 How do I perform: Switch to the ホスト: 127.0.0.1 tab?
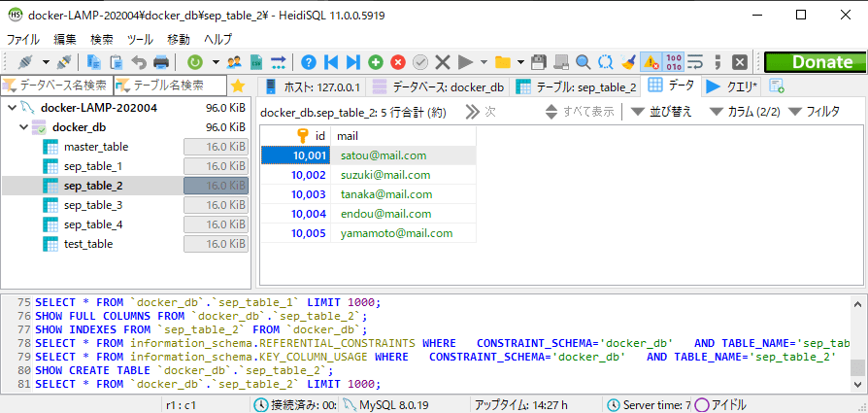coord(313,87)
